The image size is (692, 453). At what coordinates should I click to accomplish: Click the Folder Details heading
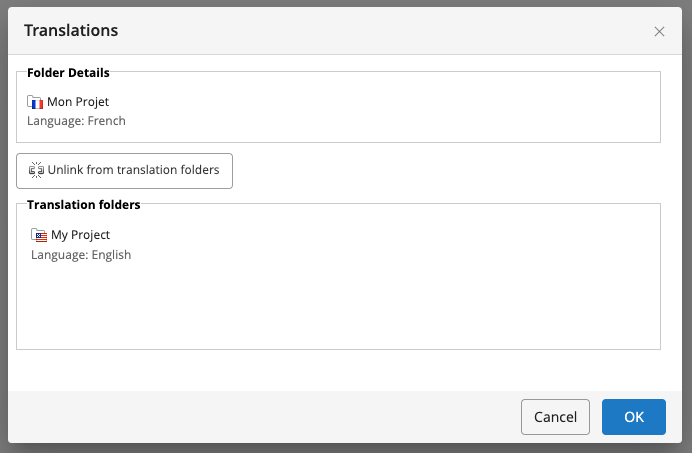point(68,73)
